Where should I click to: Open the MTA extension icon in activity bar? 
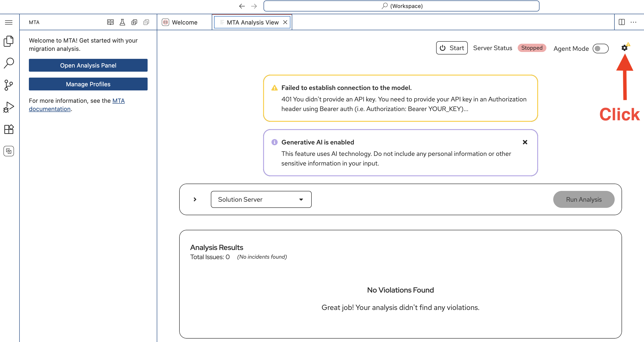point(9,151)
